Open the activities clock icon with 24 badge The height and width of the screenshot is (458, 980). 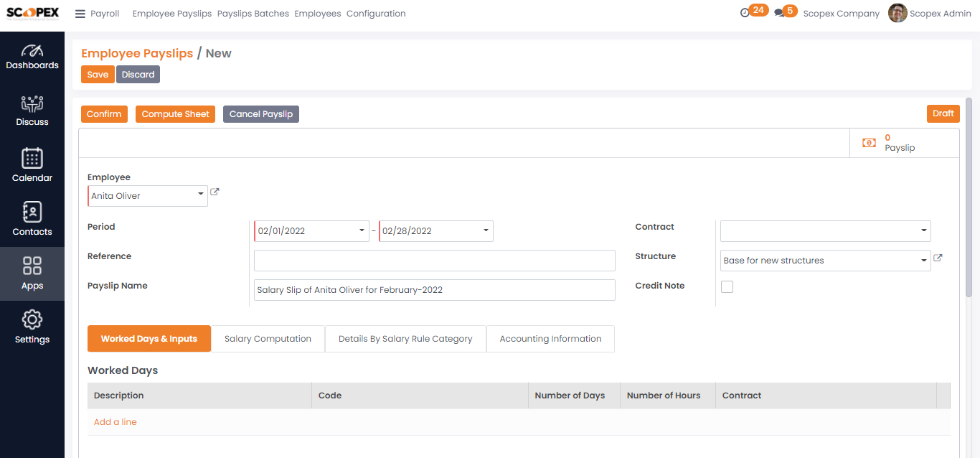click(754, 11)
